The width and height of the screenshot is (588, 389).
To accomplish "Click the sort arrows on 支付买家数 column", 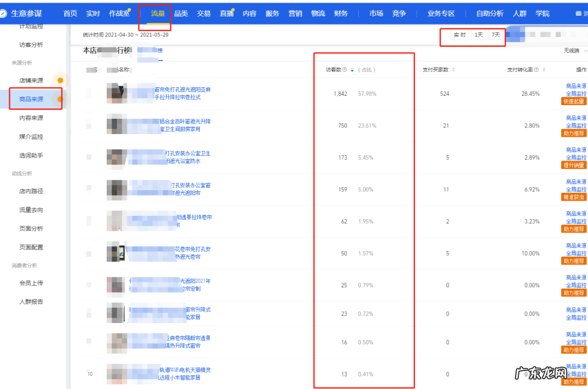I will pyautogui.click(x=455, y=69).
